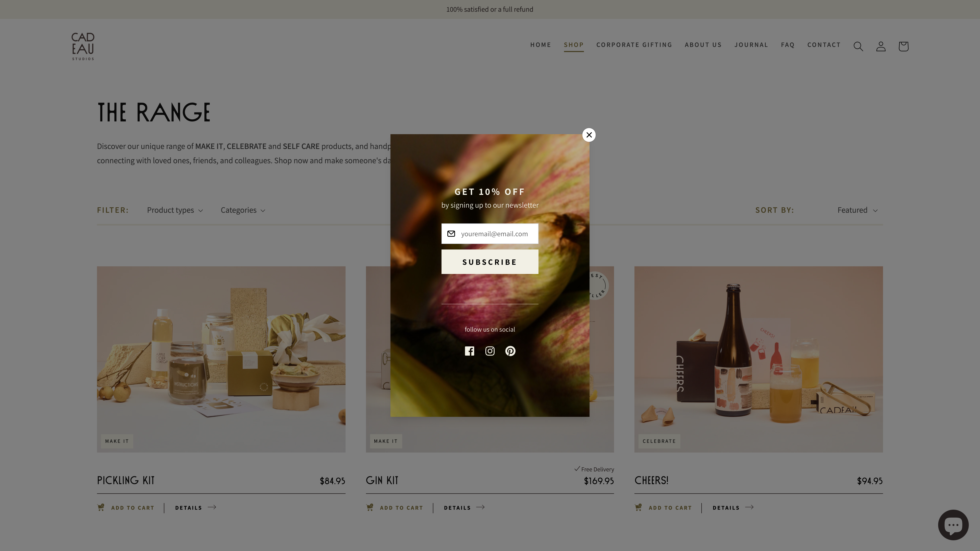980x551 pixels.
Task: Click the Cheers product thumbnail image
Action: coord(758,359)
